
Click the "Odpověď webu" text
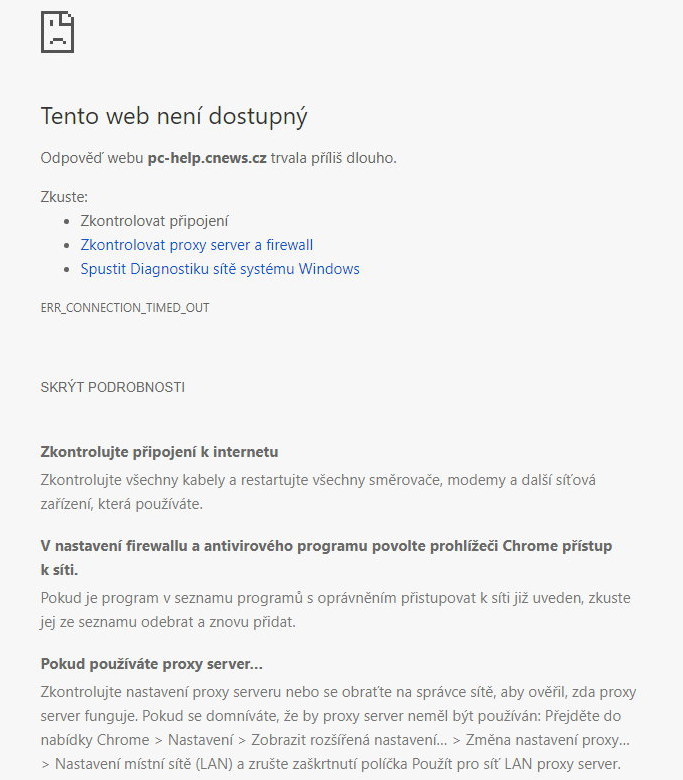[91, 158]
